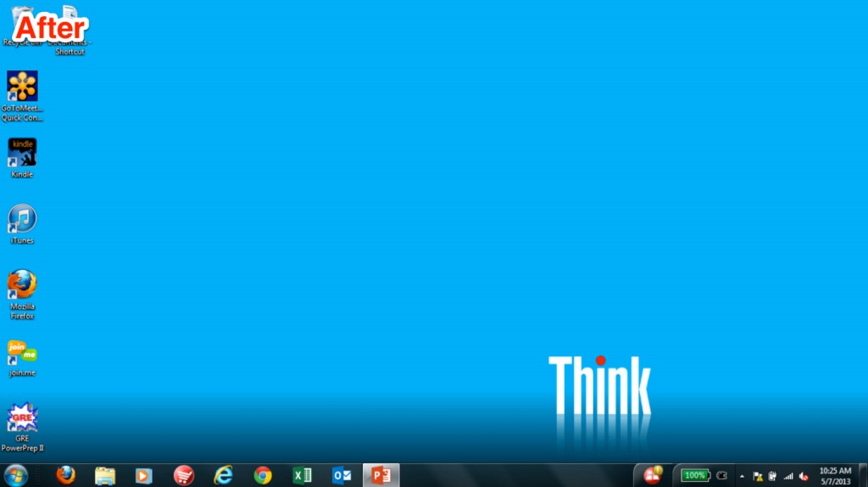Open Outlook from the taskbar
The image size is (868, 487).
342,475
